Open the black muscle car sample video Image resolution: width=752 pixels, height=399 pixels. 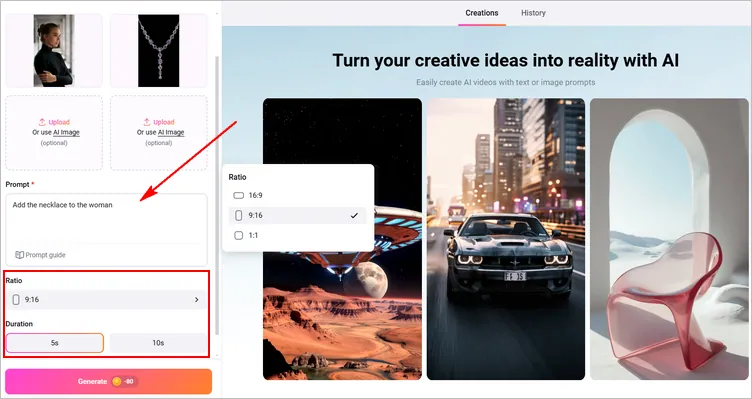coord(506,239)
